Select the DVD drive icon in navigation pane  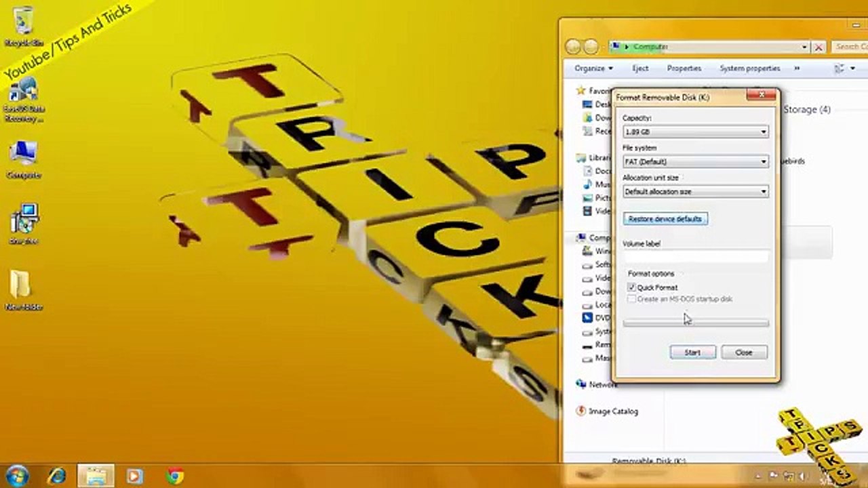[x=587, y=318]
